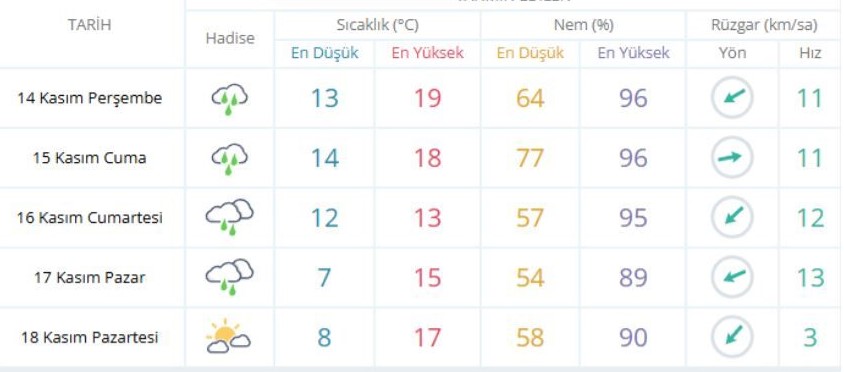
Task: Click the partly sunny icon for 18 Kasım Pazartesi
Action: pyautogui.click(x=228, y=337)
